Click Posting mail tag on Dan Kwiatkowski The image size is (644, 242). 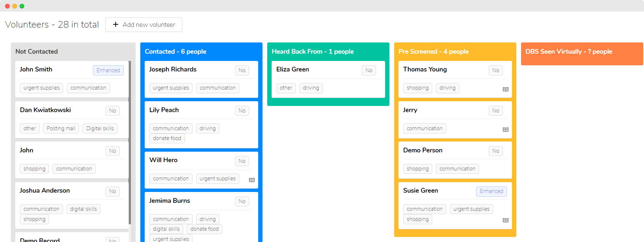61,128
